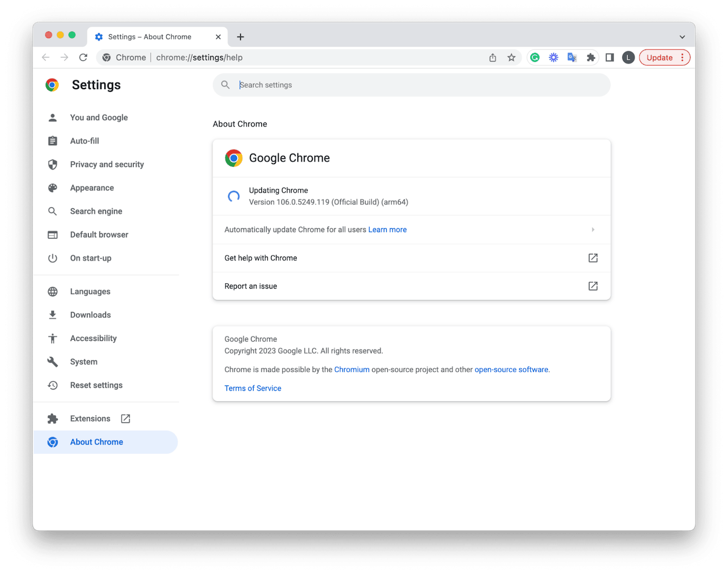
Task: Toggle the side panel icon
Action: 610,58
